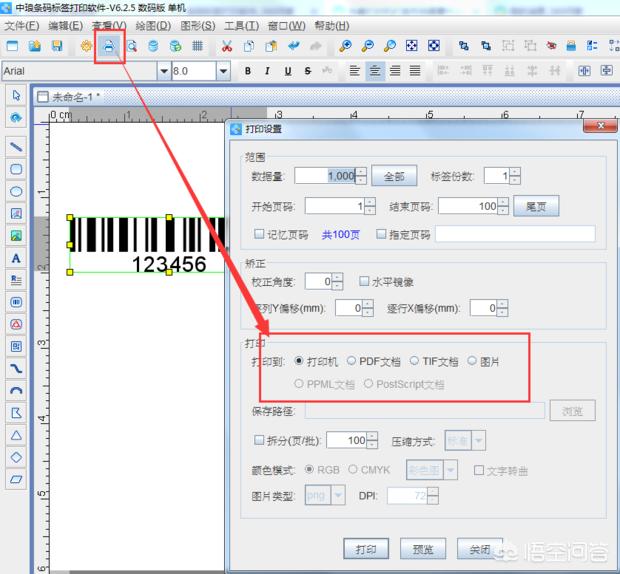This screenshot has height=574, width=620.
Task: Click the 标签份数 spinner arrows
Action: coord(515,176)
